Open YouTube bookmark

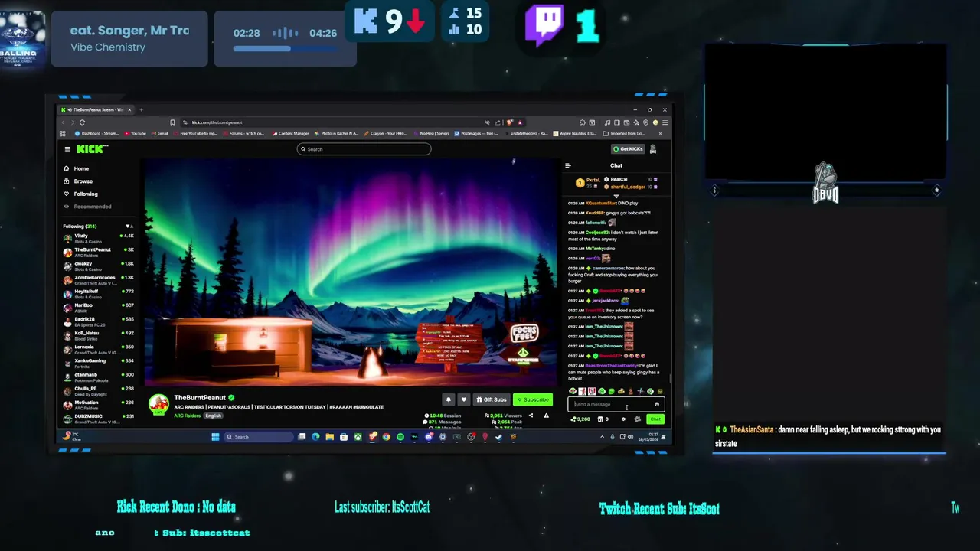pyautogui.click(x=135, y=133)
